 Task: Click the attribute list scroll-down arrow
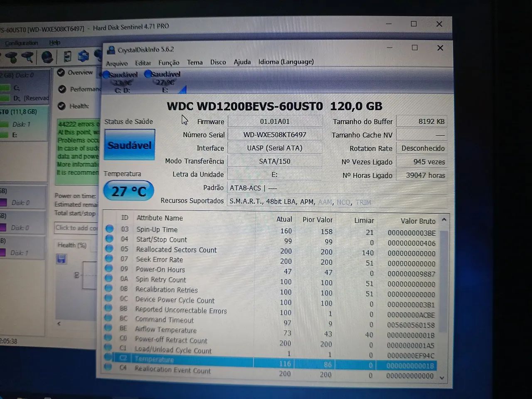442,378
